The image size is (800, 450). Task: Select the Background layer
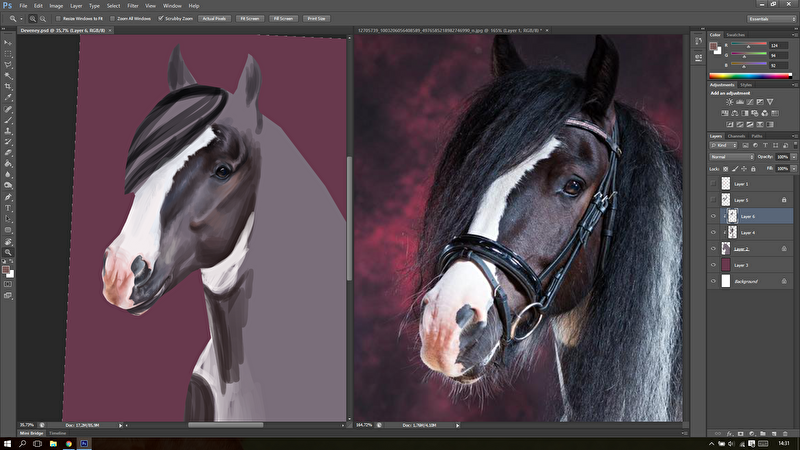(x=750, y=281)
